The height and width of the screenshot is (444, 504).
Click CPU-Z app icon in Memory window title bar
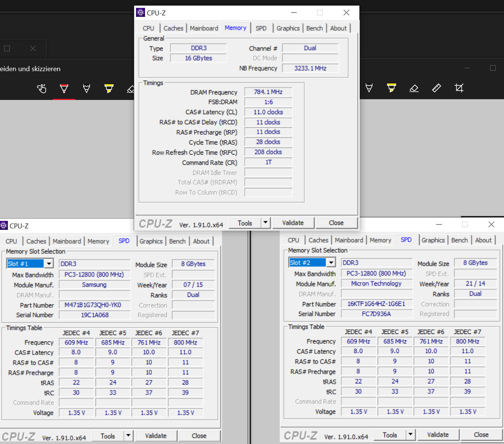click(x=141, y=13)
